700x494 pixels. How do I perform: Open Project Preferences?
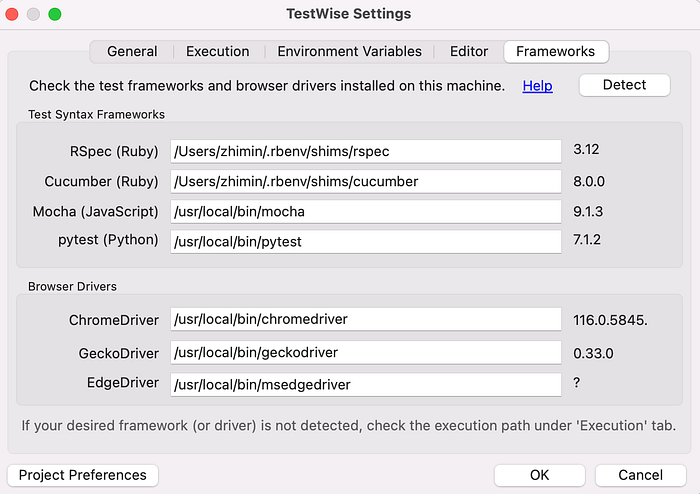pos(83,475)
